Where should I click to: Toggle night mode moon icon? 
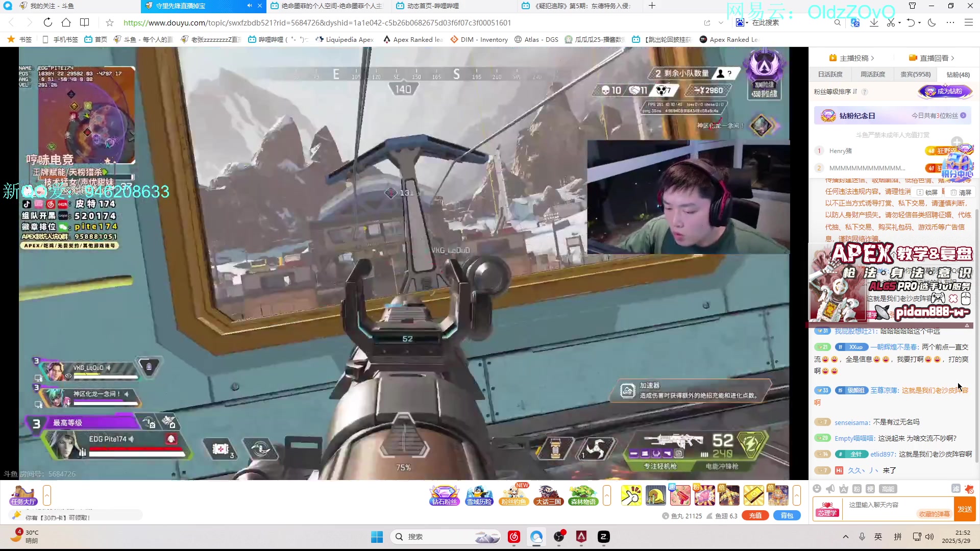pyautogui.click(x=932, y=22)
